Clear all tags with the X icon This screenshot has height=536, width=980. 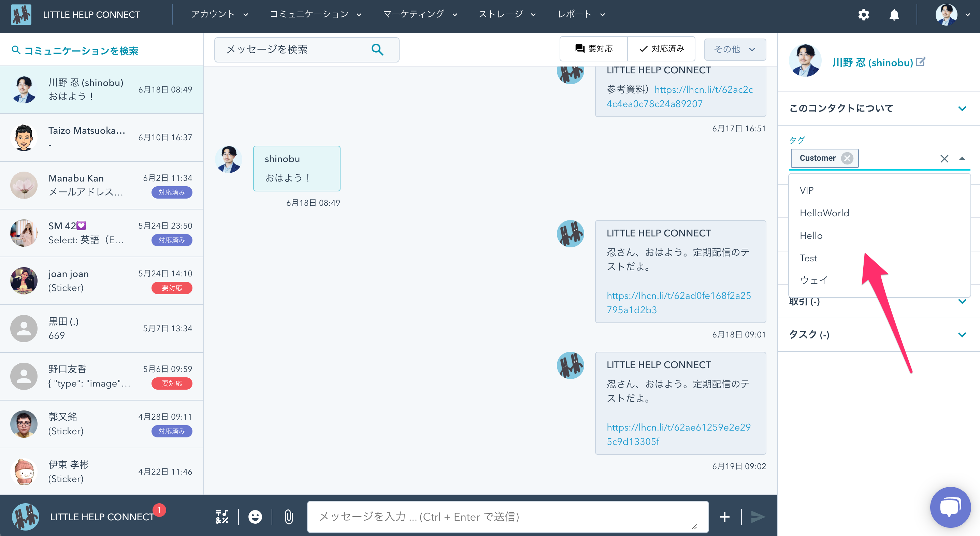point(944,158)
